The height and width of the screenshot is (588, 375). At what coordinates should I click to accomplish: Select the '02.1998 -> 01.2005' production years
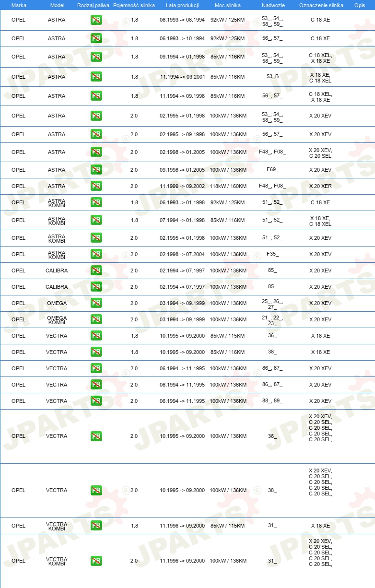[x=182, y=152]
